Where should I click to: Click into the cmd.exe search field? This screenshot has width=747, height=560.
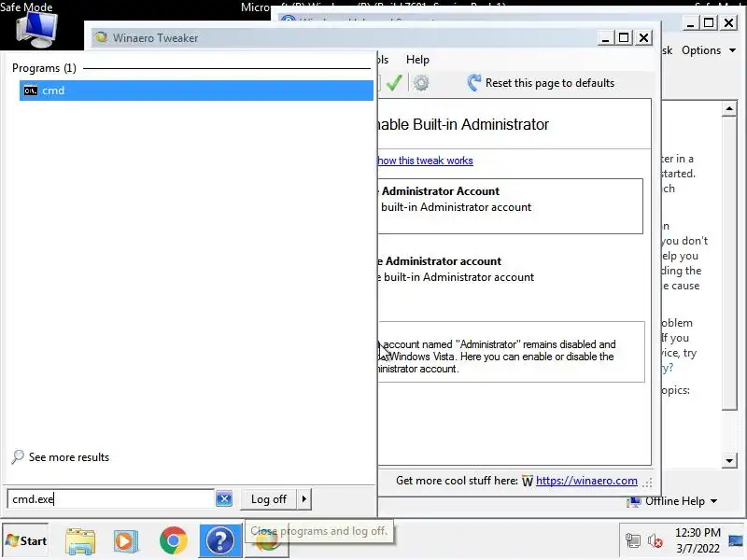click(110, 499)
